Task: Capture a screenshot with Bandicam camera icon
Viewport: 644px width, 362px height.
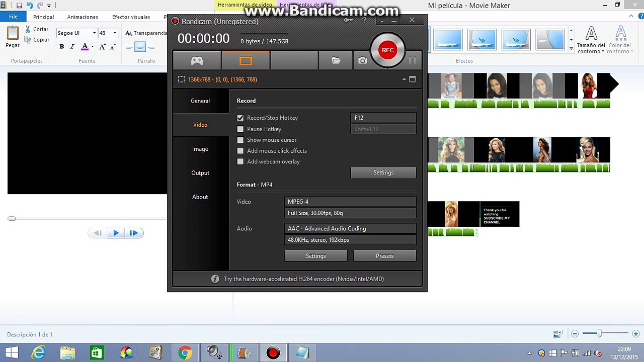Action: tap(363, 61)
